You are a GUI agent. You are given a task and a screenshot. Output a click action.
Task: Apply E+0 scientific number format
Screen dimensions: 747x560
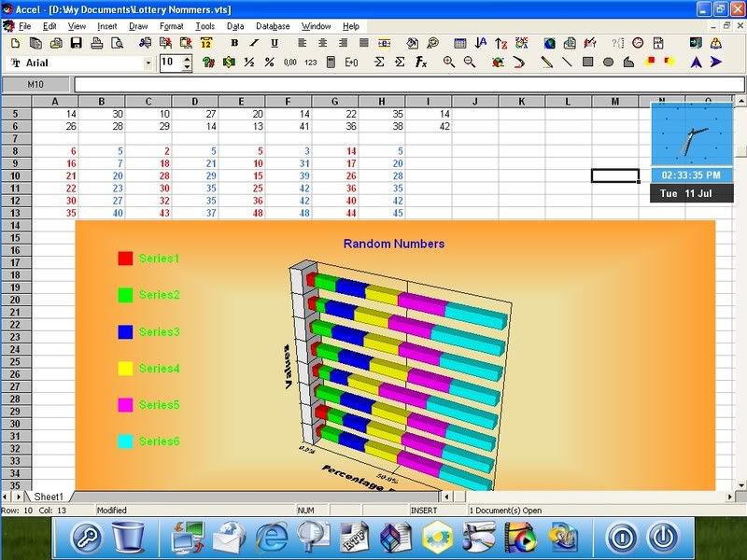coord(352,62)
